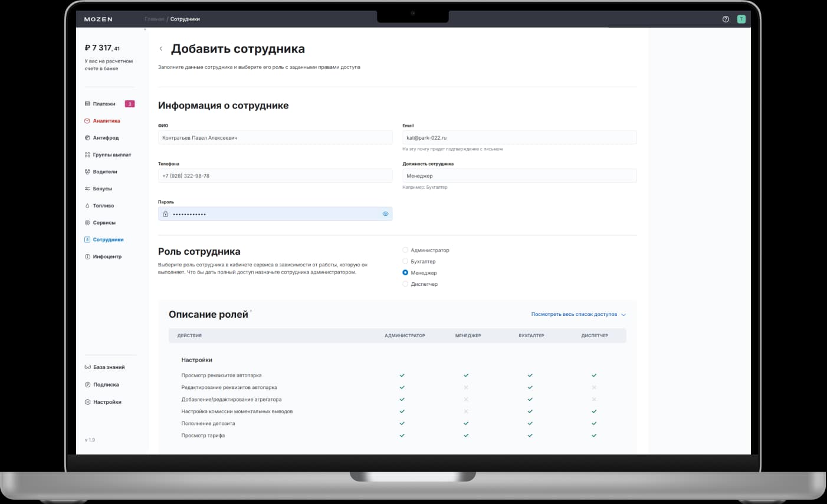827x504 pixels.
Task: Click the База знаний glasses icon
Action: click(x=88, y=367)
